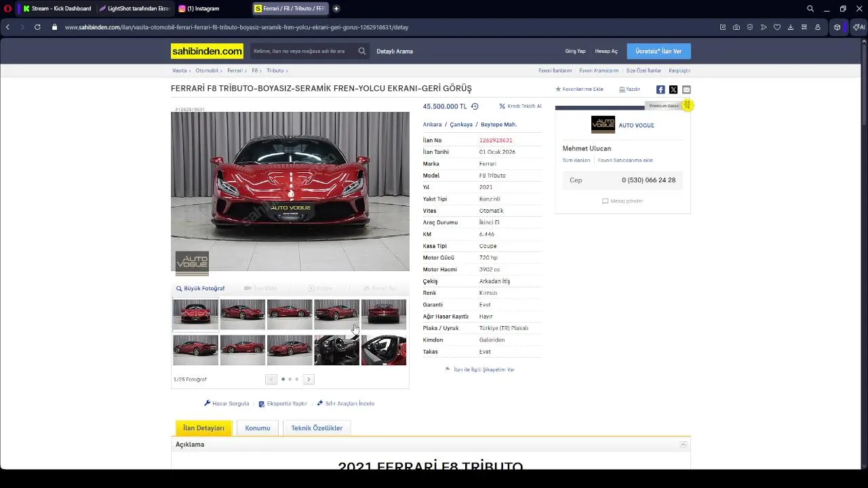Screen dimensions: 868x488
Task: Select the Teknik Özellikler tab
Action: pyautogui.click(x=317, y=428)
